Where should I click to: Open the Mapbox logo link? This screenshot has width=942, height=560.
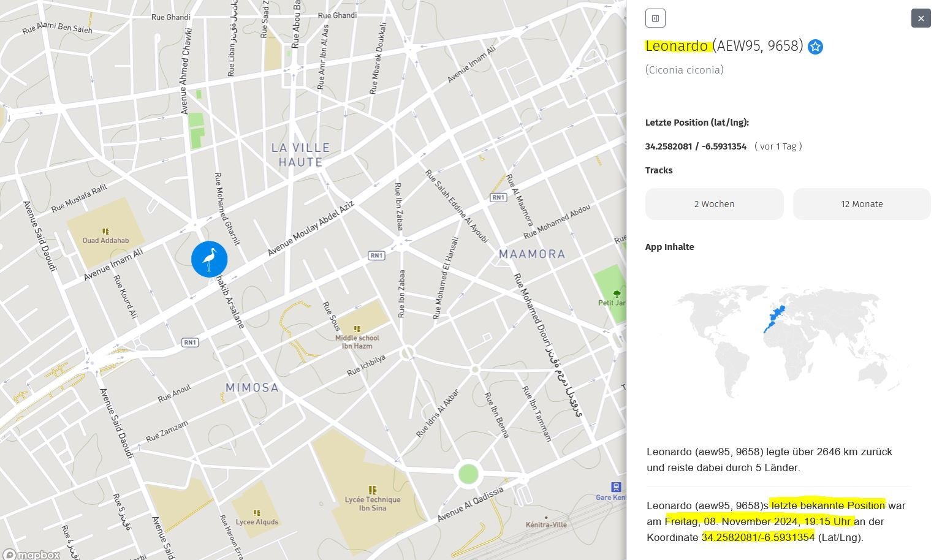tap(32, 554)
